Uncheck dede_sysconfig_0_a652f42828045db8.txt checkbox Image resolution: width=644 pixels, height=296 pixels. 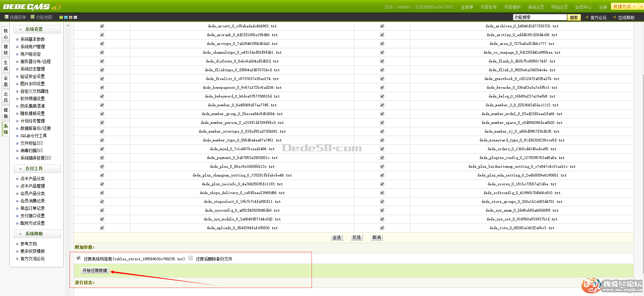pyautogui.click(x=102, y=210)
